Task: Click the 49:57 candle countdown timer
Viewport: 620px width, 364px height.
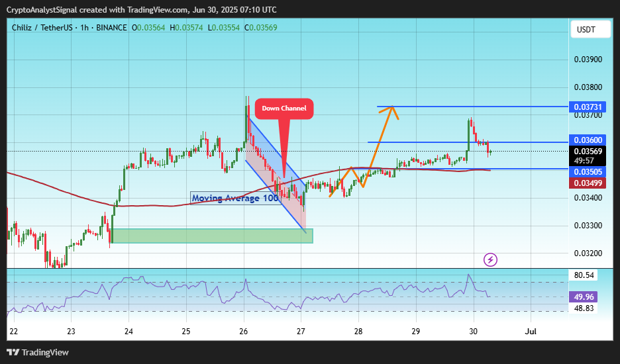Action: click(584, 161)
